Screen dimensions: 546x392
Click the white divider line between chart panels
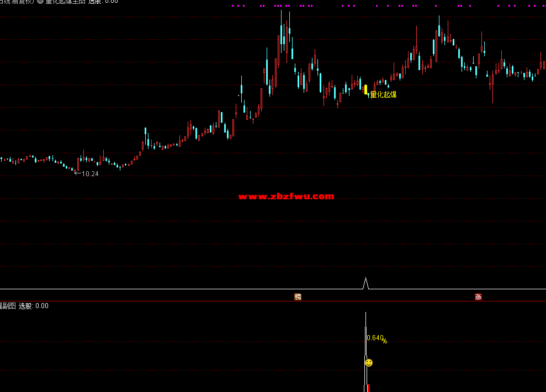[x=166, y=289]
